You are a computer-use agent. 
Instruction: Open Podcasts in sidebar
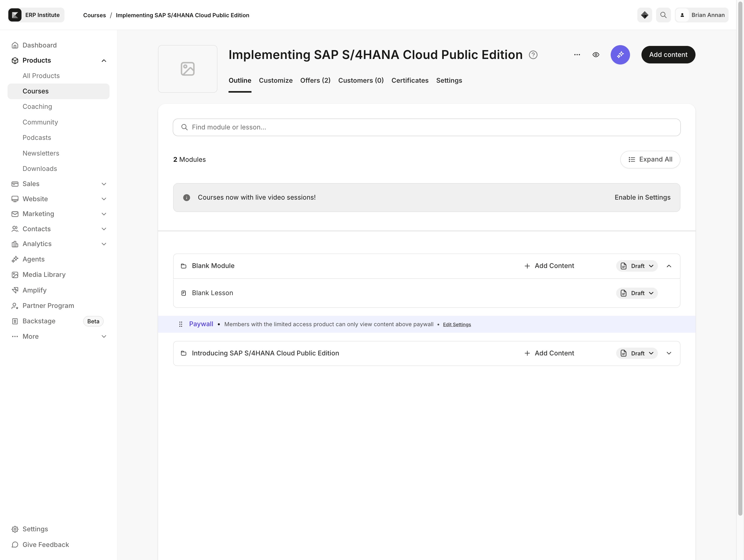[x=37, y=138]
